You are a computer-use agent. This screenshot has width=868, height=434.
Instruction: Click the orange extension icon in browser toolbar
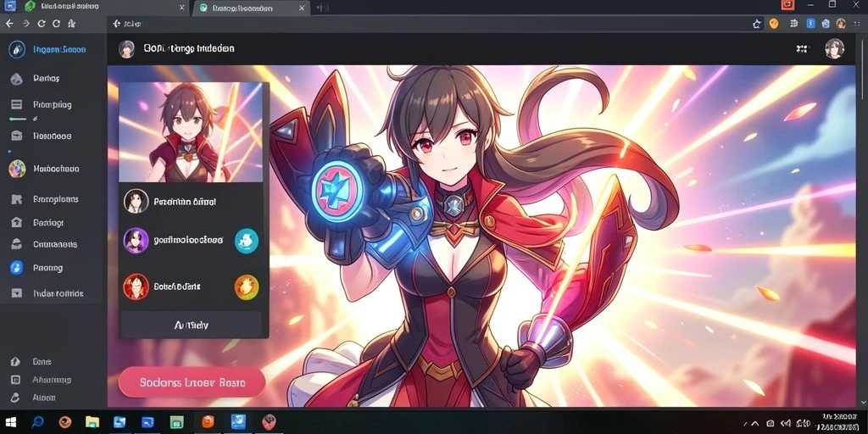click(774, 23)
